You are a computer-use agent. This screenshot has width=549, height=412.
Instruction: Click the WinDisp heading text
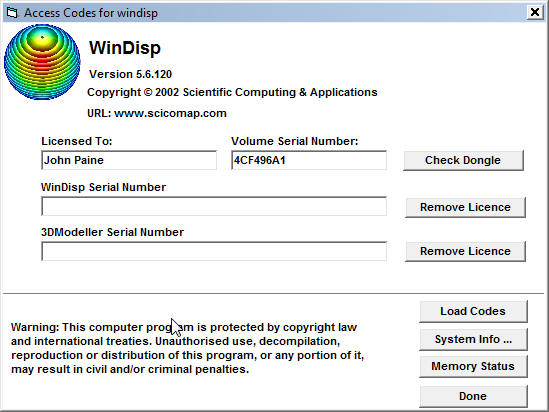(125, 48)
